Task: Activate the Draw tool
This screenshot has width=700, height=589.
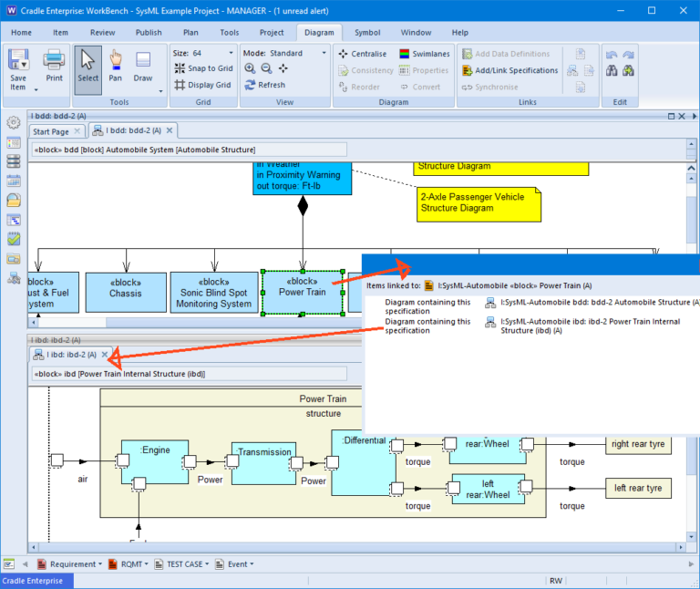Action: 143,67
